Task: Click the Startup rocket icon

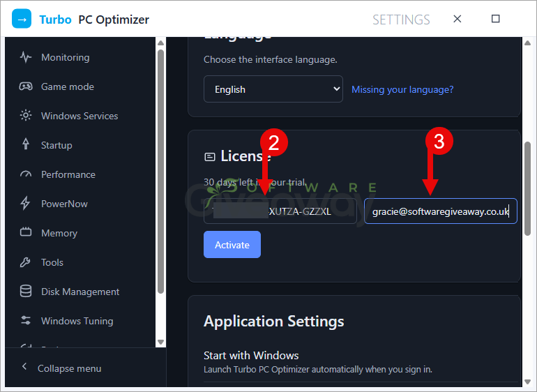Action: [x=26, y=144]
